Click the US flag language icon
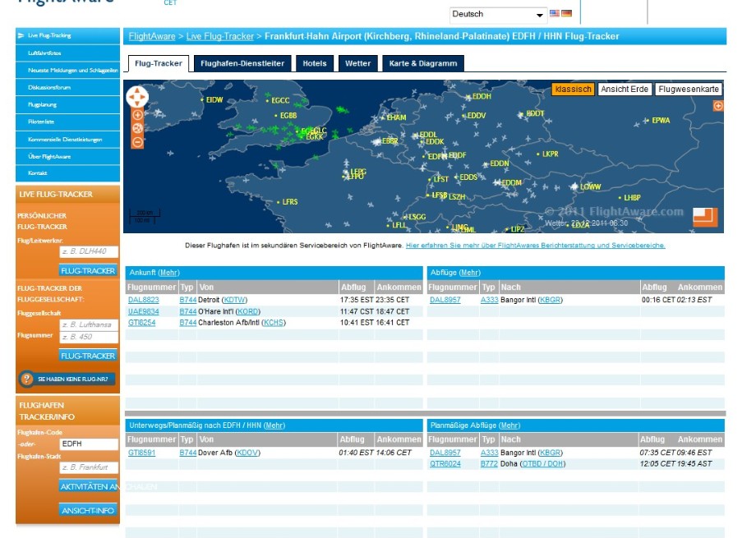The height and width of the screenshot is (538, 756). [555, 14]
